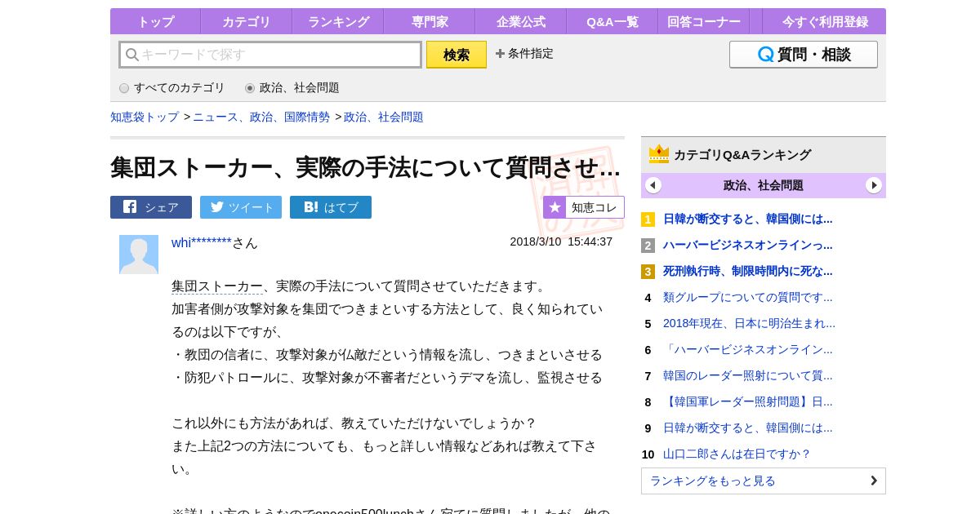The width and height of the screenshot is (980, 514).
Task: Open user profile link whi********
Action: pyautogui.click(x=202, y=242)
